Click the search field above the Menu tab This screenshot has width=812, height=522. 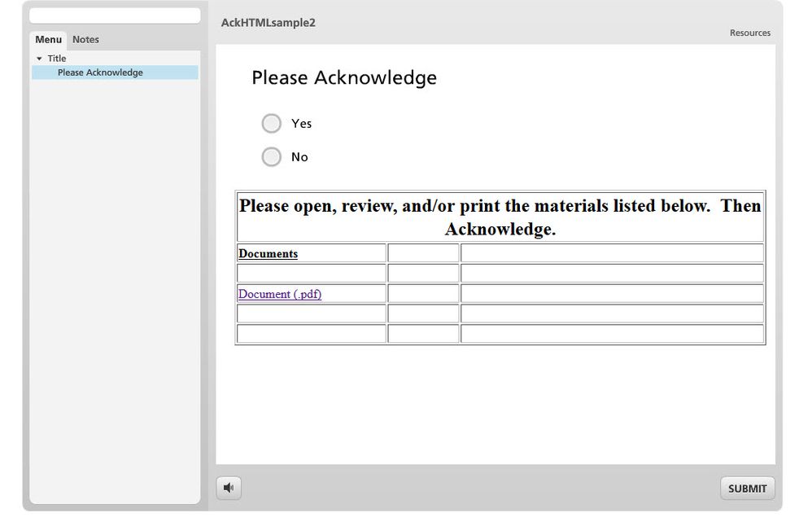(x=115, y=15)
